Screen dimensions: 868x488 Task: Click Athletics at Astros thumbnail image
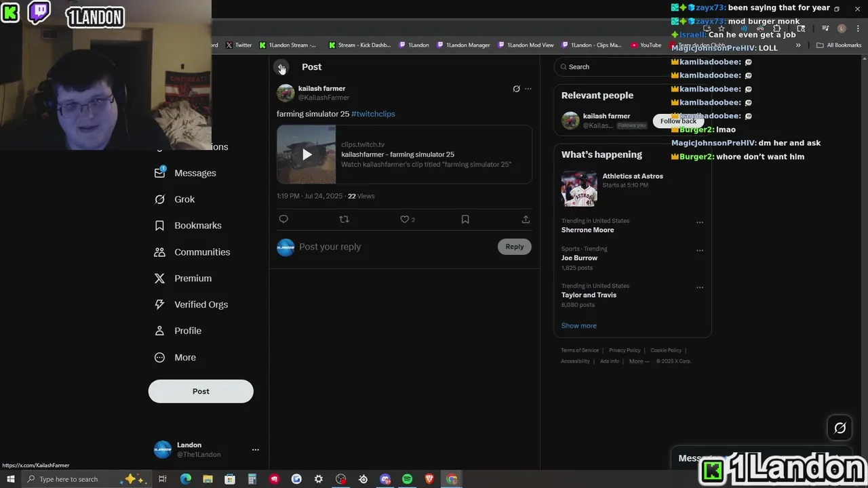[x=579, y=188]
